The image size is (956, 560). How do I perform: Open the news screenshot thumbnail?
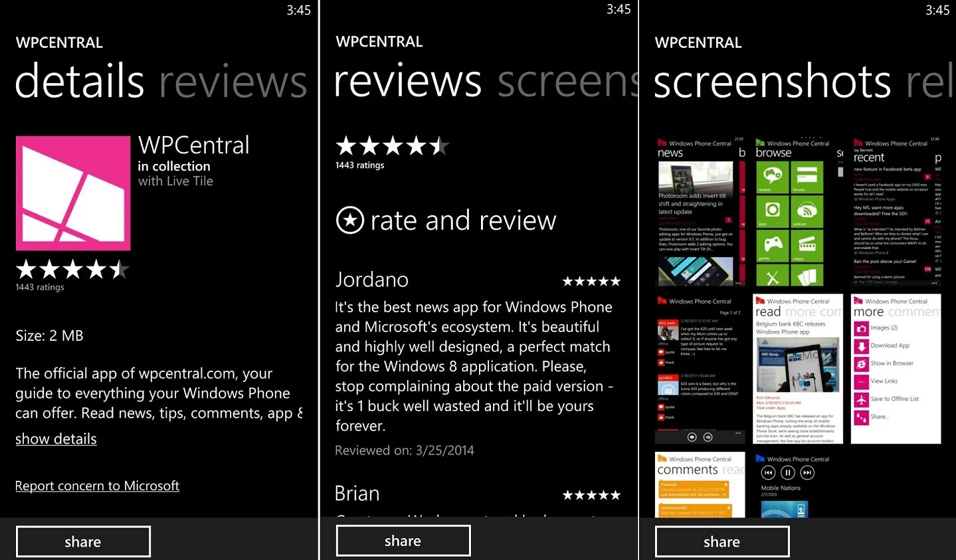pyautogui.click(x=700, y=211)
